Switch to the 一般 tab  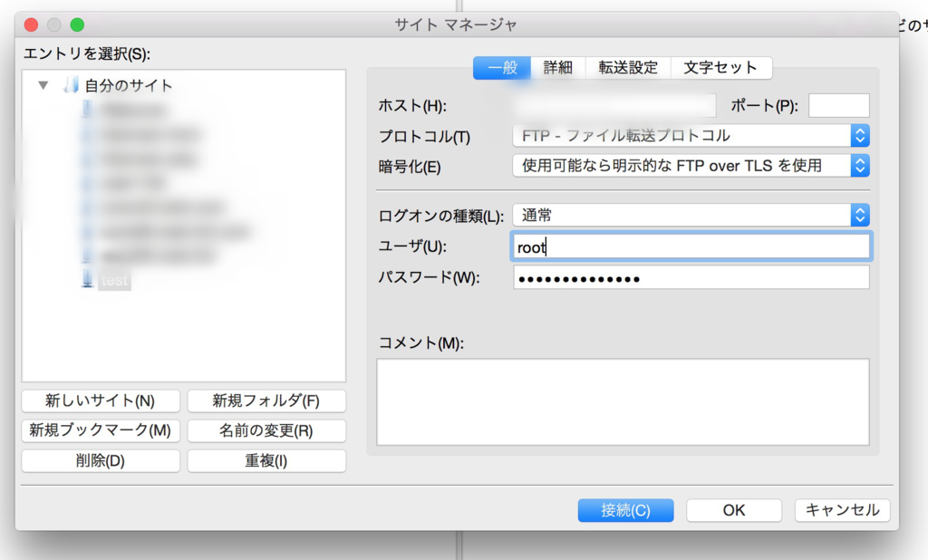[x=502, y=68]
